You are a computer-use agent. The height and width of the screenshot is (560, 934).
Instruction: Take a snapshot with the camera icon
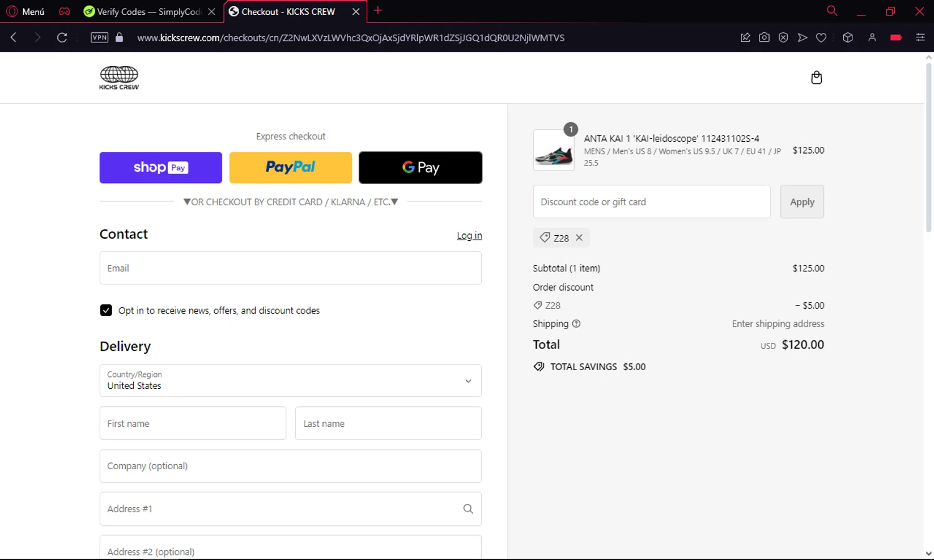point(764,37)
